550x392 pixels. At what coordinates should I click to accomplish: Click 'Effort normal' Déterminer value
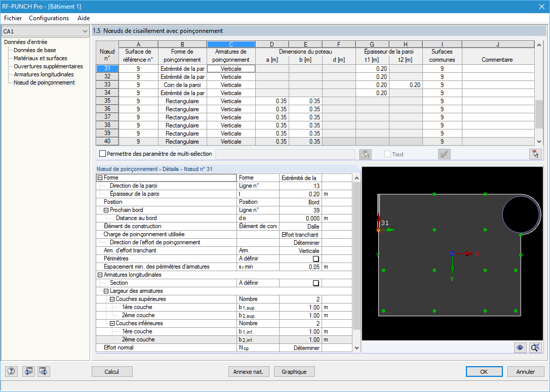[x=300, y=348]
